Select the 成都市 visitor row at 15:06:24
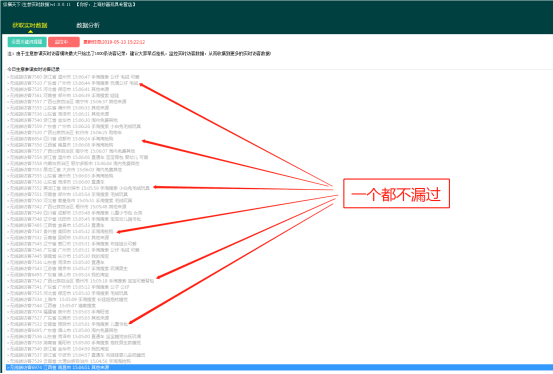Image resolution: width=553 pixels, height=374 pixels. click(60, 139)
